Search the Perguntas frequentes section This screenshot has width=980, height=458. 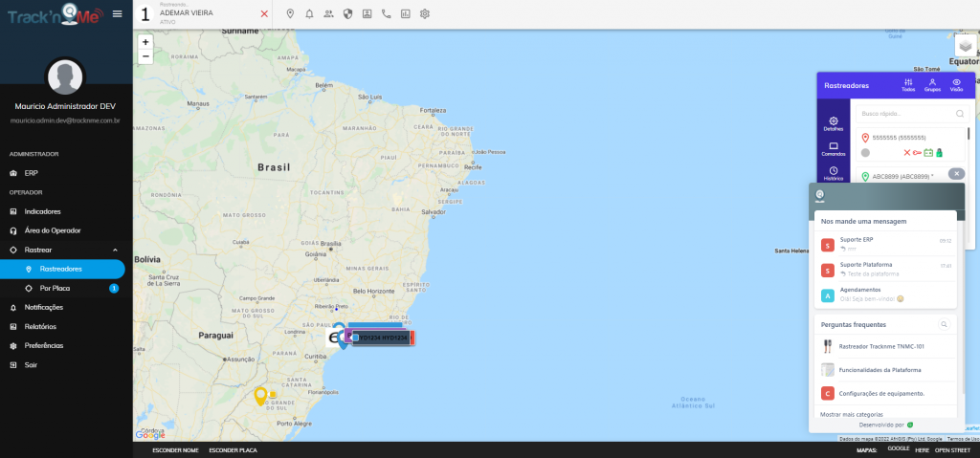click(945, 324)
